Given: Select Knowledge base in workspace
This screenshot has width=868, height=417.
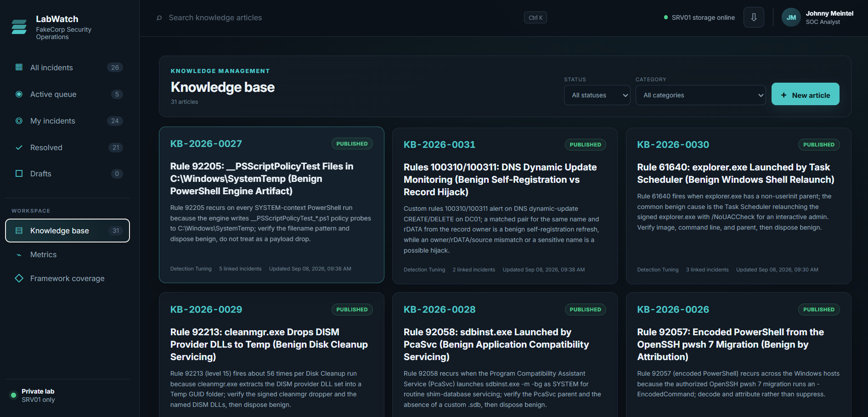Looking at the screenshot, I should click(x=68, y=231).
